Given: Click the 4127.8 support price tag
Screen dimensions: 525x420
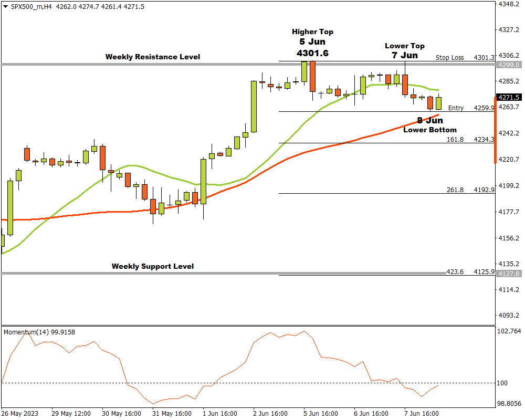Looking at the screenshot, I should click(509, 274).
